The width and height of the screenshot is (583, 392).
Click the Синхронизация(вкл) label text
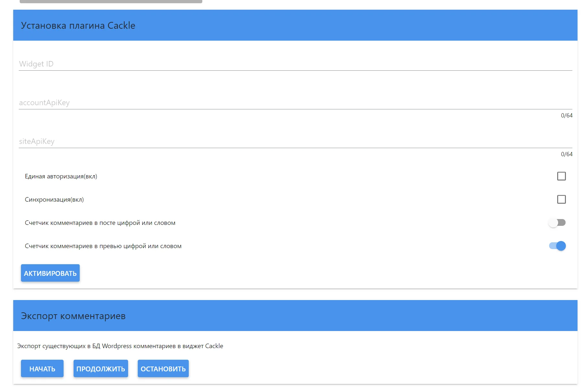coord(54,200)
